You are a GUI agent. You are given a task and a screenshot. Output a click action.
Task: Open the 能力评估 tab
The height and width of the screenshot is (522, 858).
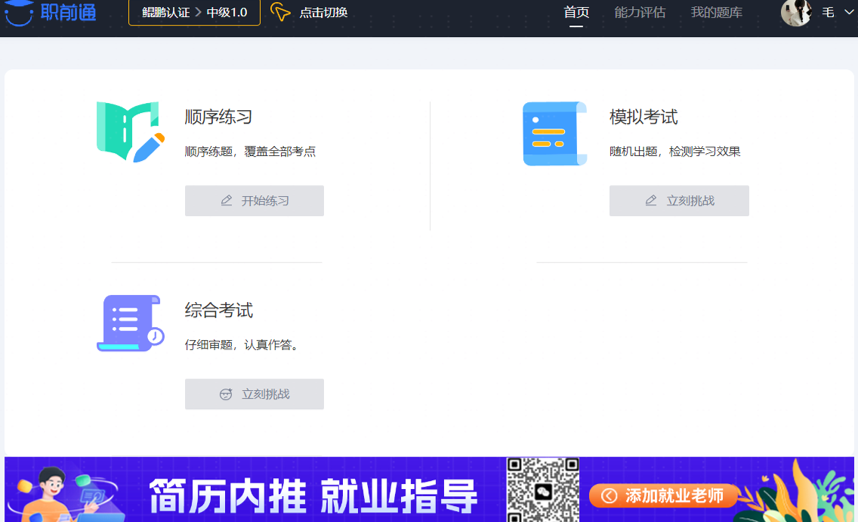point(640,13)
